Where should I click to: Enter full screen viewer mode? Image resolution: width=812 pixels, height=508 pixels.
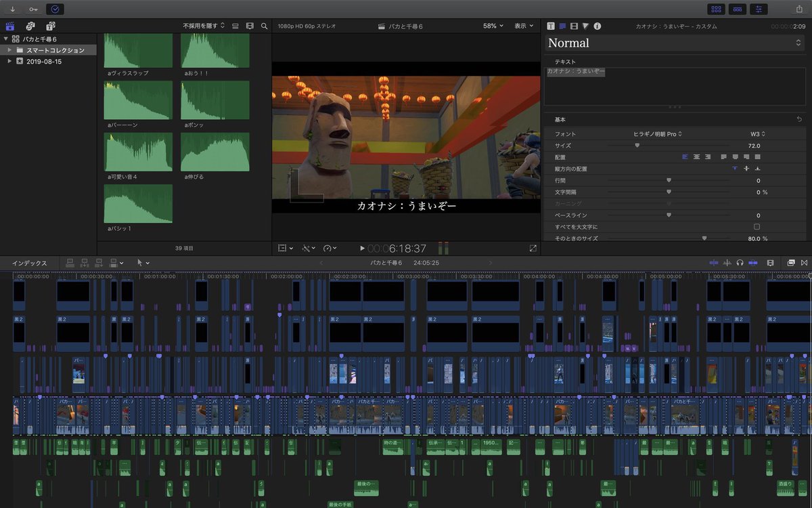pos(533,249)
